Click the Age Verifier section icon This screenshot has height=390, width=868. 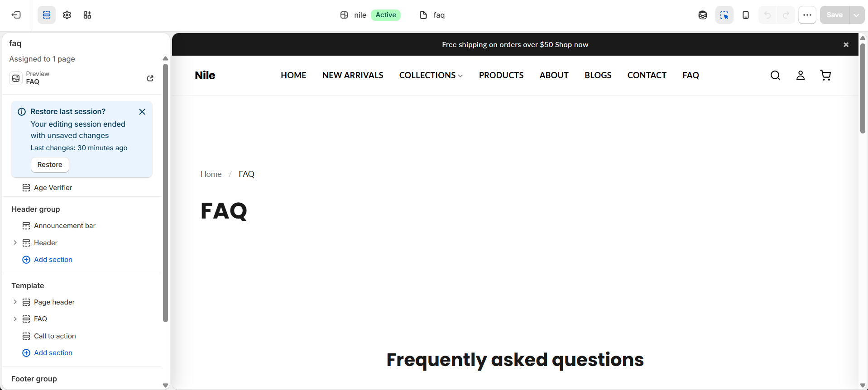[x=26, y=188]
